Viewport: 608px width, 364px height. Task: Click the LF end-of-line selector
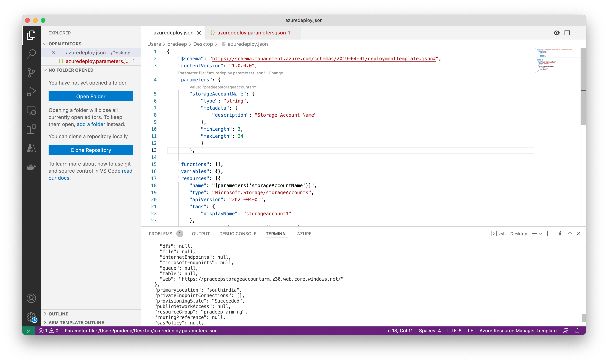(470, 331)
